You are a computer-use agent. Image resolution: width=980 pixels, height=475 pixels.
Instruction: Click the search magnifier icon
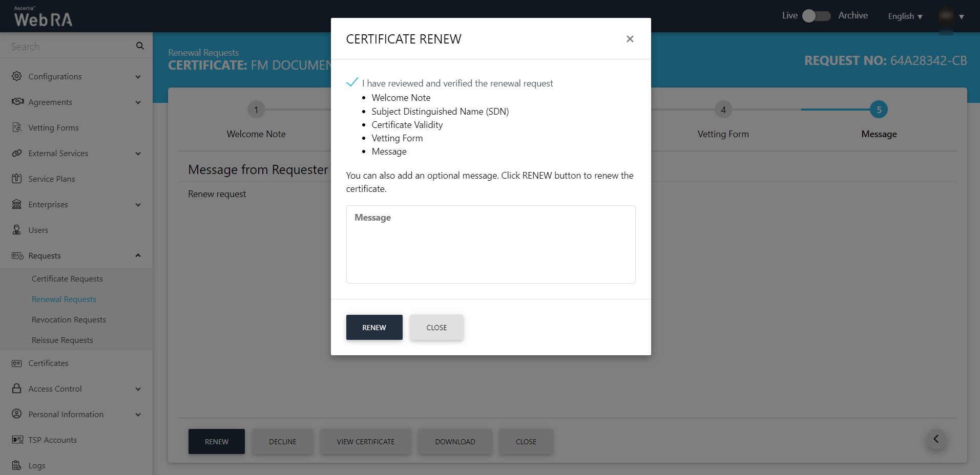point(140,46)
